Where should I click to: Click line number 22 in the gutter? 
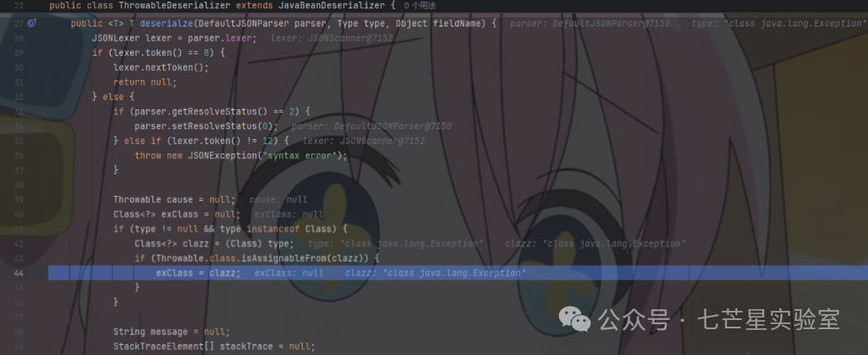19,6
